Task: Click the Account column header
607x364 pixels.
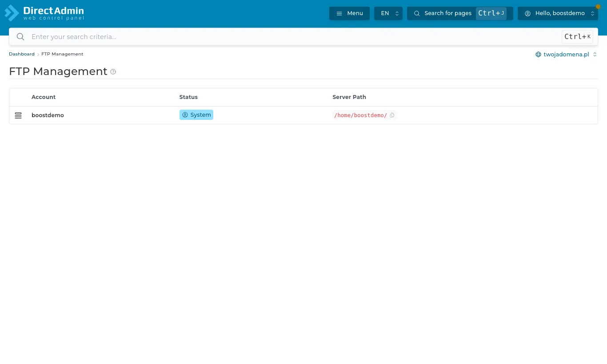Action: tap(44, 97)
